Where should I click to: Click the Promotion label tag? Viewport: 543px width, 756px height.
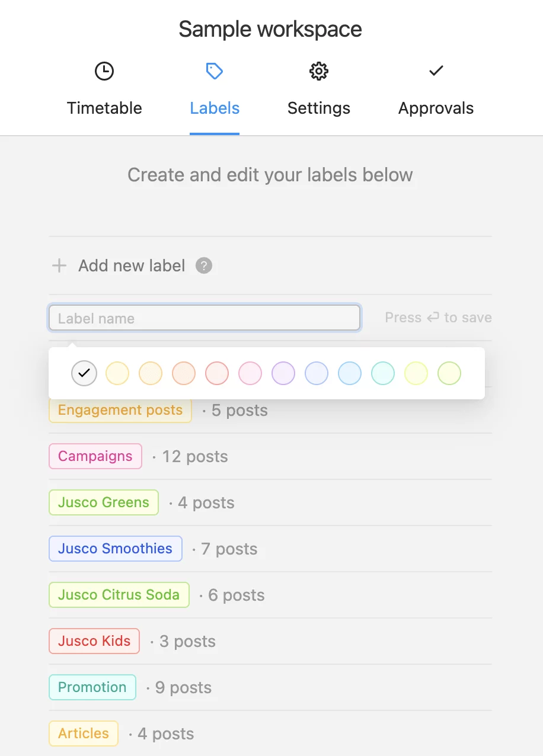(x=92, y=687)
